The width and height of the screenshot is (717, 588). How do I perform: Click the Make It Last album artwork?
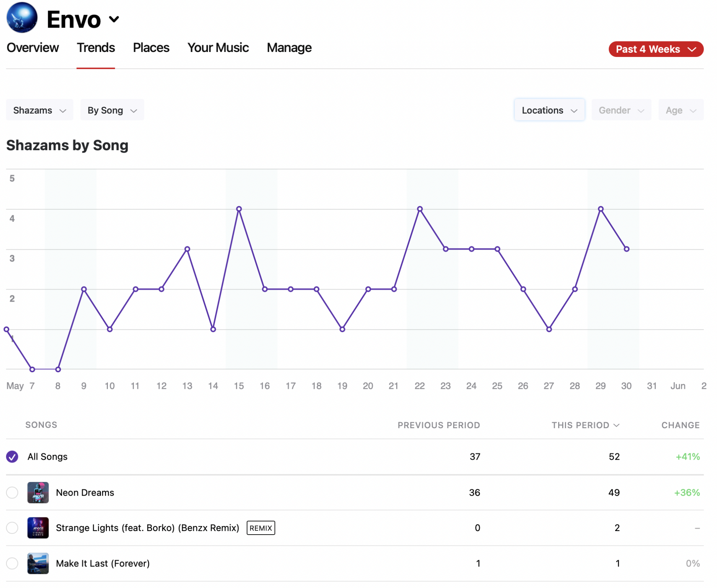(38, 563)
